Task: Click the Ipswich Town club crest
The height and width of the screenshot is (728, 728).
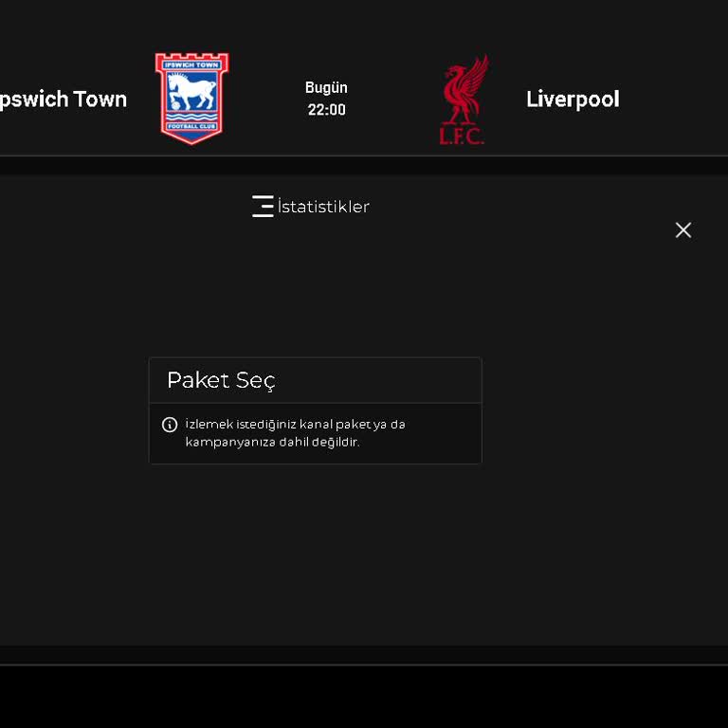Action: pos(191,99)
